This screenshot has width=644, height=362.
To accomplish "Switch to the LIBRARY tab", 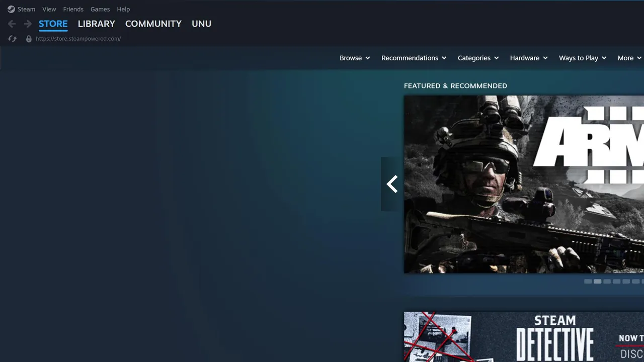I will pyautogui.click(x=97, y=24).
